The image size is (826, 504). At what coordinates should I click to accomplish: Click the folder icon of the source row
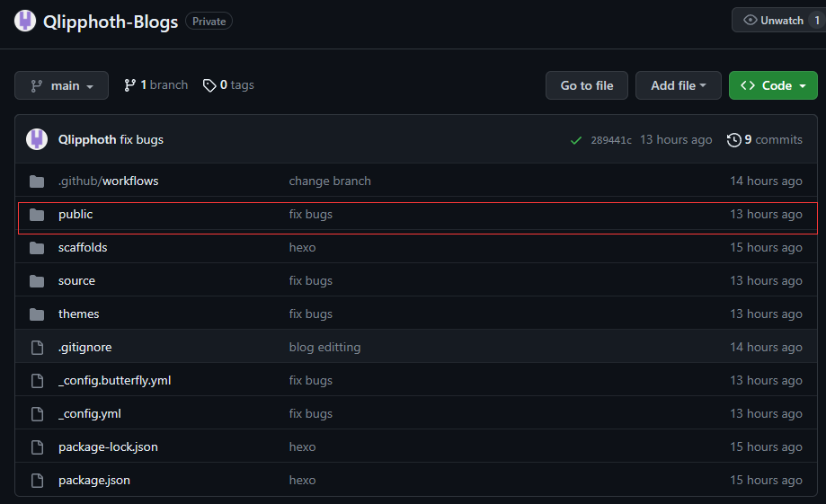(37, 280)
